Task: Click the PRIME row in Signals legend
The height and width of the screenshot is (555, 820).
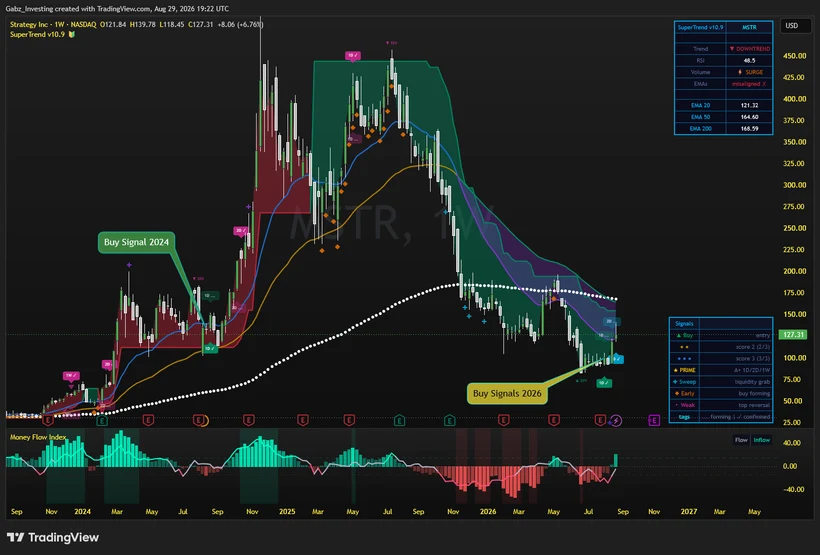Action: point(721,370)
